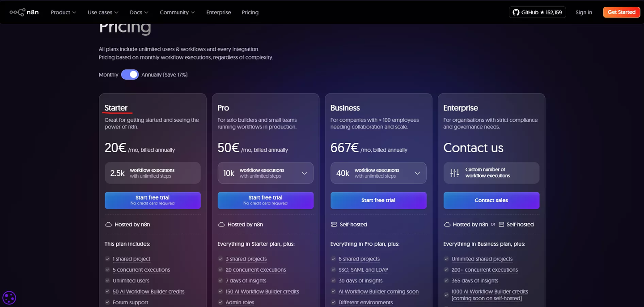Click Start free trial in Starter plan
644x307 pixels.
pos(153,200)
